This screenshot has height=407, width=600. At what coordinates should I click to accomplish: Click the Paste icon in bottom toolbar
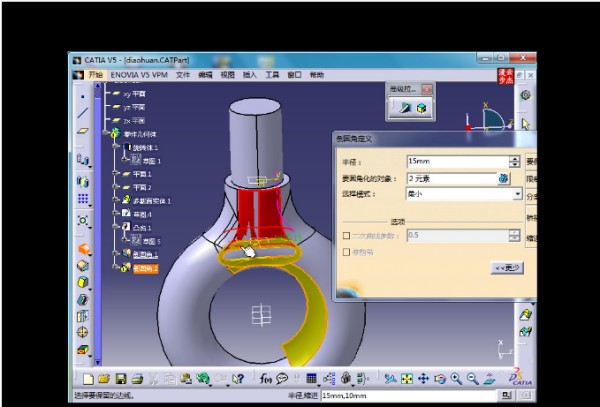tap(186, 379)
